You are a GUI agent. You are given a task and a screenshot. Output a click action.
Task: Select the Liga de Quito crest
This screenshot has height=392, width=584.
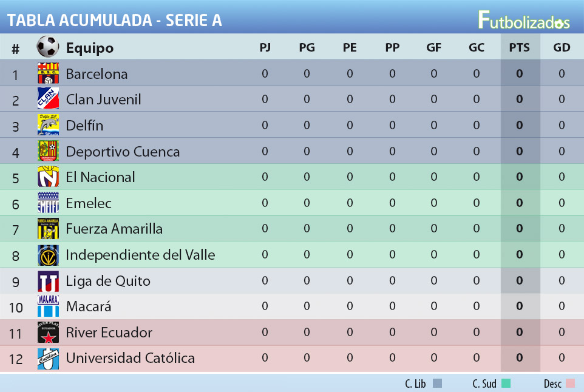coord(48,281)
